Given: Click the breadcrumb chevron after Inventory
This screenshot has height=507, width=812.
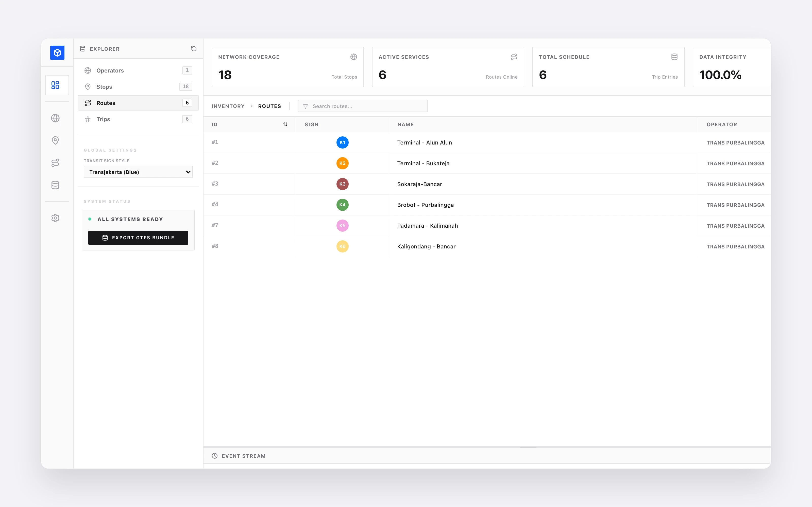Looking at the screenshot, I should coord(251,106).
